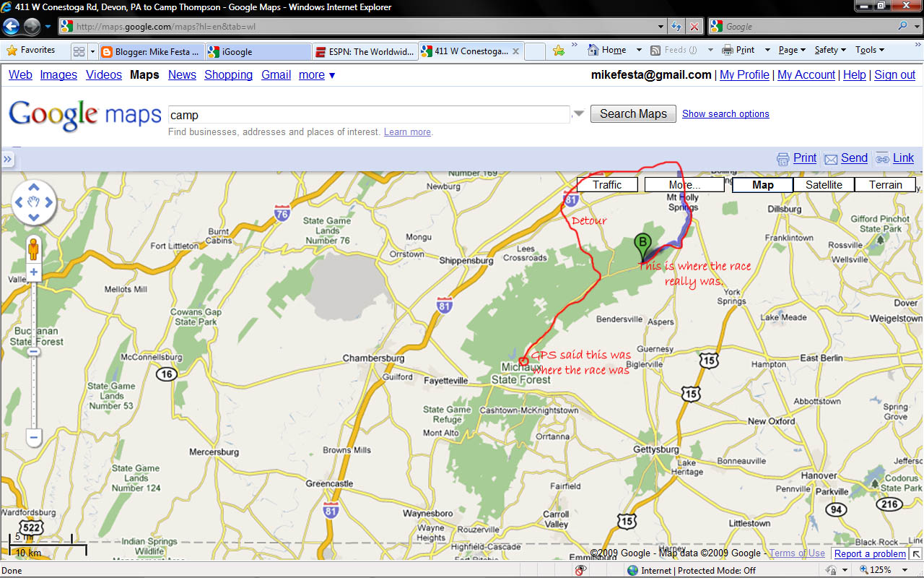Click the Street View pegman icon
This screenshot has height=578, width=924.
click(33, 249)
